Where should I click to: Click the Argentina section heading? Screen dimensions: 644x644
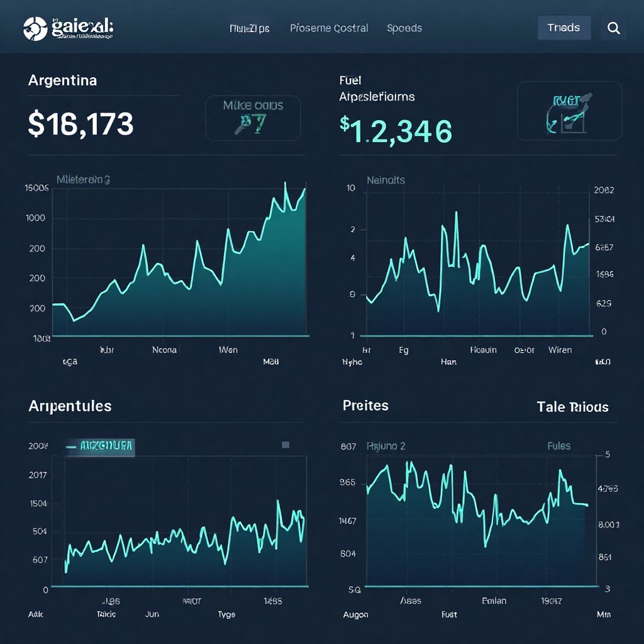[x=62, y=80]
